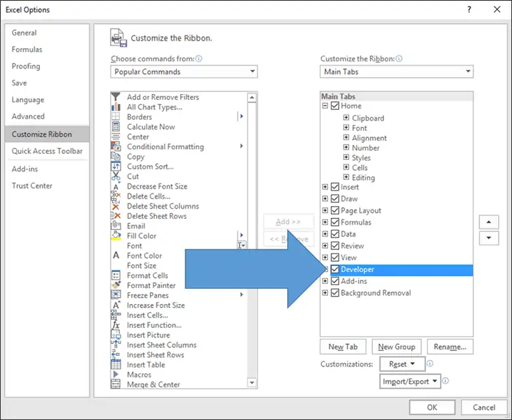Click the Fill Color paint bucket icon
512x420 pixels.
115,236
